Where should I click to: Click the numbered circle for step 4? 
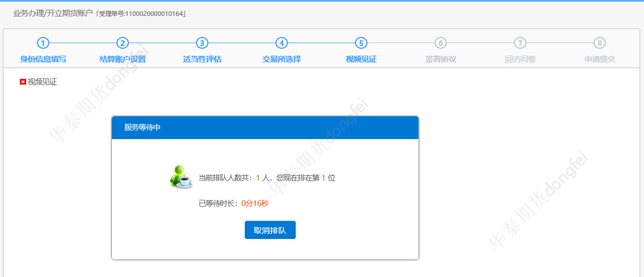pyautogui.click(x=282, y=43)
